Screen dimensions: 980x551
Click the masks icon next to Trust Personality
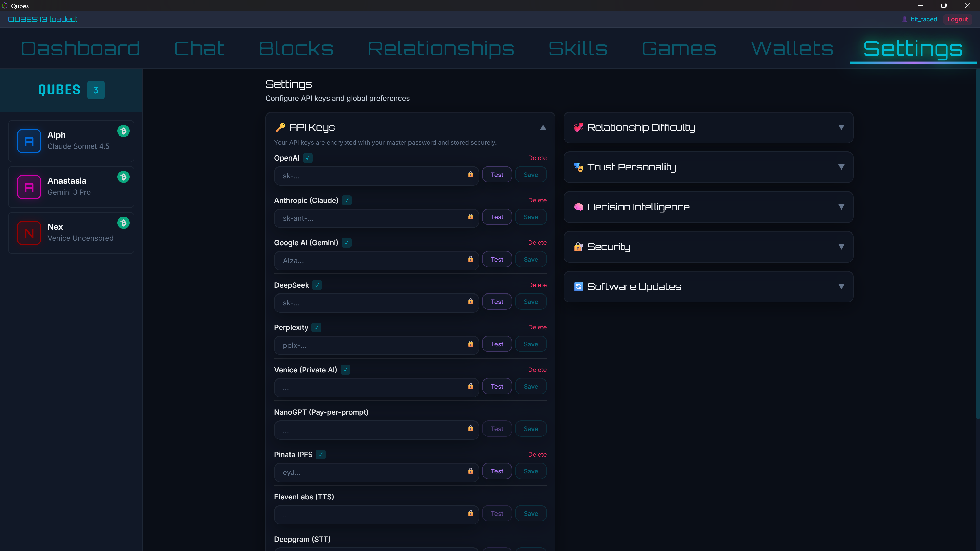coord(579,167)
